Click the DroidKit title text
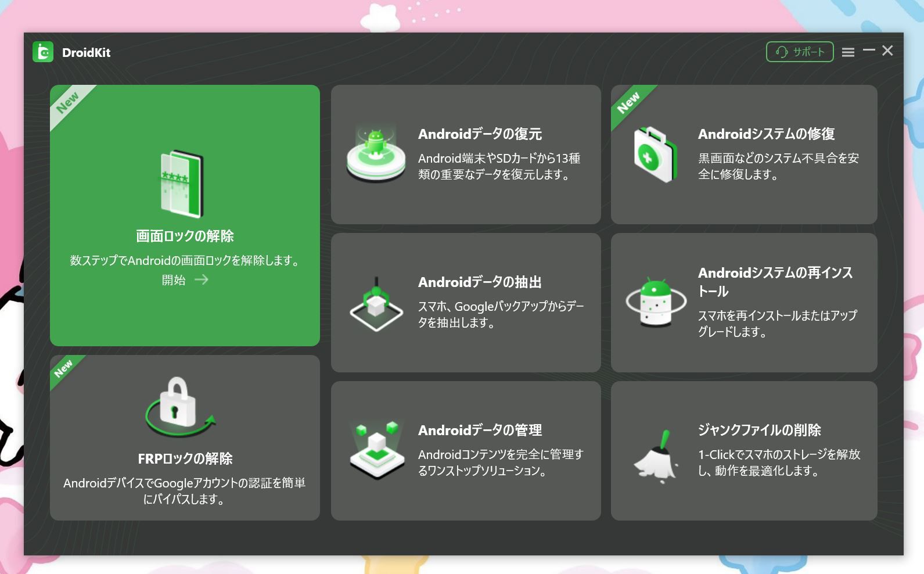The width and height of the screenshot is (924, 574). tap(87, 52)
